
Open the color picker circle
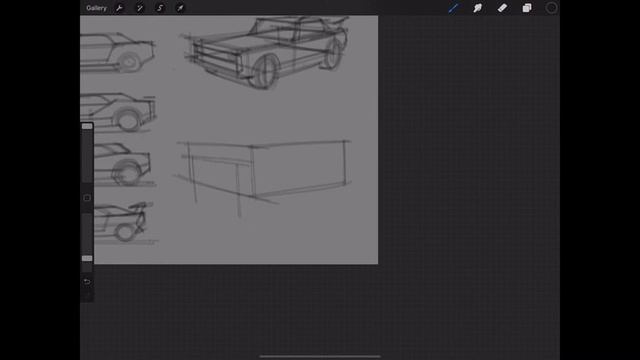[551, 8]
